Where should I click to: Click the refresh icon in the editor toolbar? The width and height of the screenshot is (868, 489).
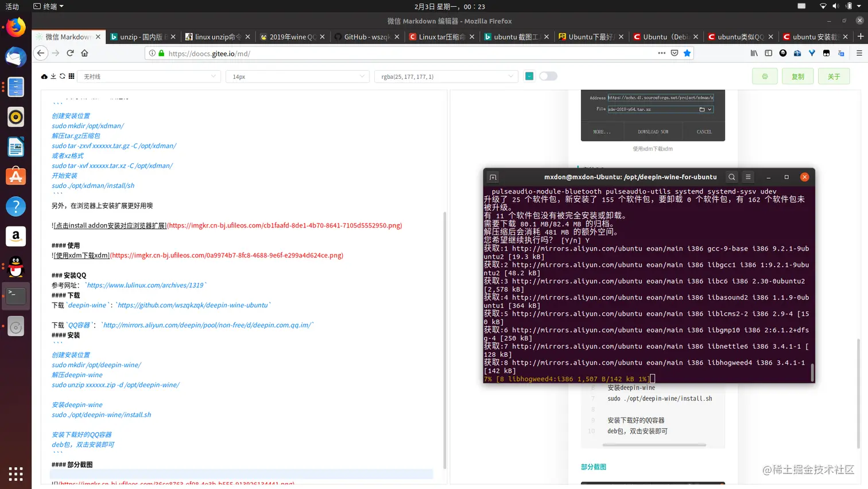62,76
